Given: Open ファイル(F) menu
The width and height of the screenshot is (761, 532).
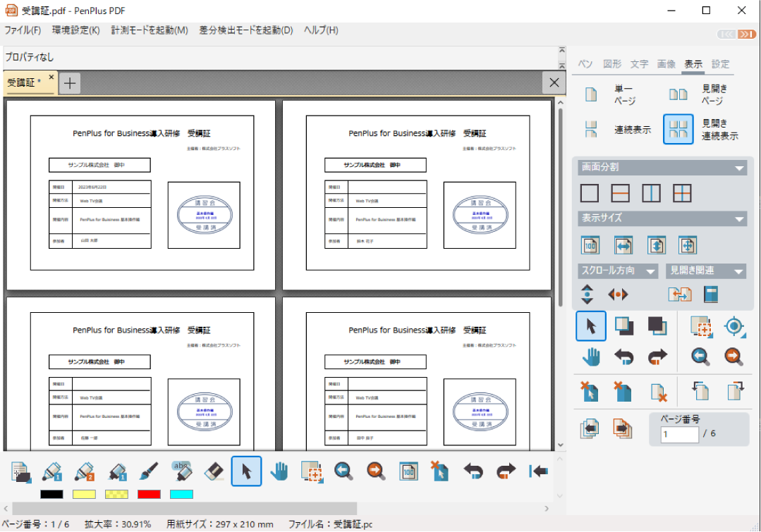Looking at the screenshot, I should pos(23,30).
